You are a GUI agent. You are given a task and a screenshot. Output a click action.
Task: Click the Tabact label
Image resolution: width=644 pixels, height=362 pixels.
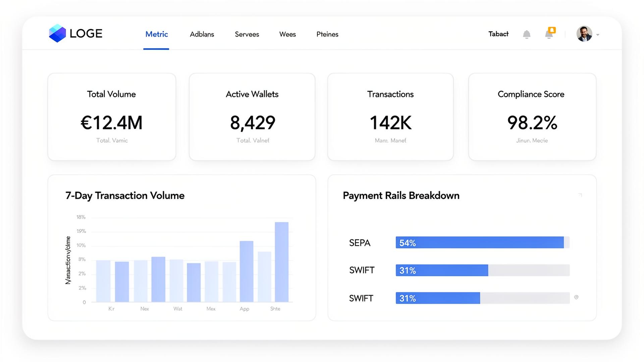[498, 34]
